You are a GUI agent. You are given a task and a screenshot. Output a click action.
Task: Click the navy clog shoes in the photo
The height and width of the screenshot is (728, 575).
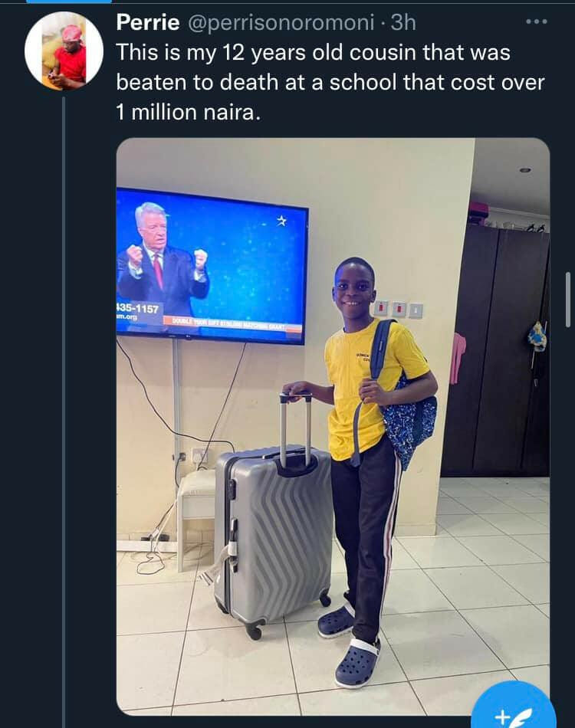[x=350, y=644]
